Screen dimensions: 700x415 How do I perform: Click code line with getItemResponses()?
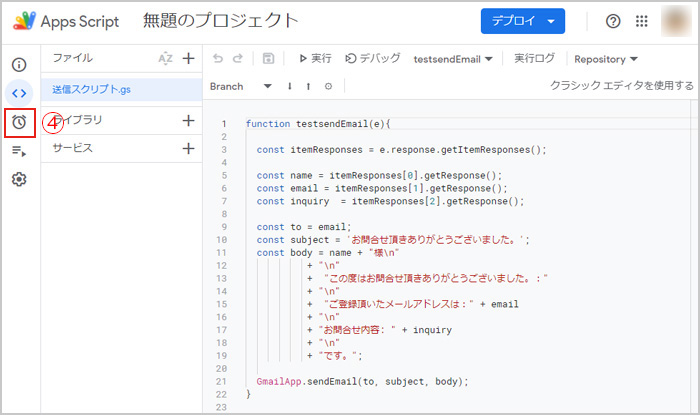tap(401, 149)
